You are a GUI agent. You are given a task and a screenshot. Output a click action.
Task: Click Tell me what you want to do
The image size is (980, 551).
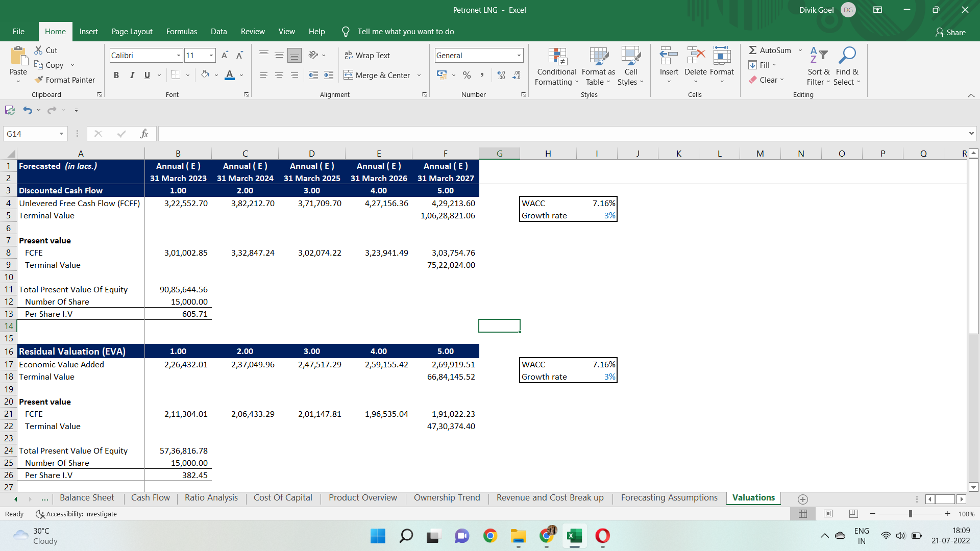(405, 32)
